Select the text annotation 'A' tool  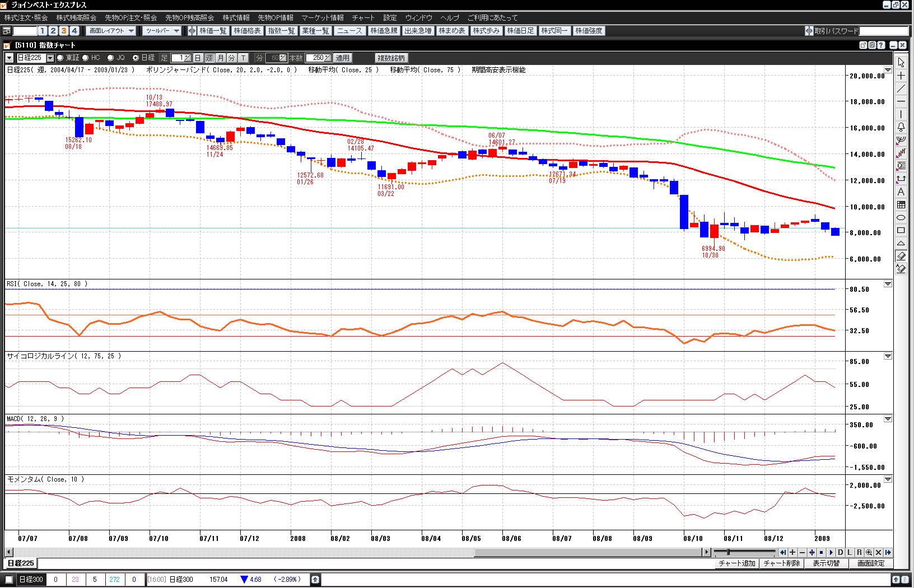[x=901, y=192]
